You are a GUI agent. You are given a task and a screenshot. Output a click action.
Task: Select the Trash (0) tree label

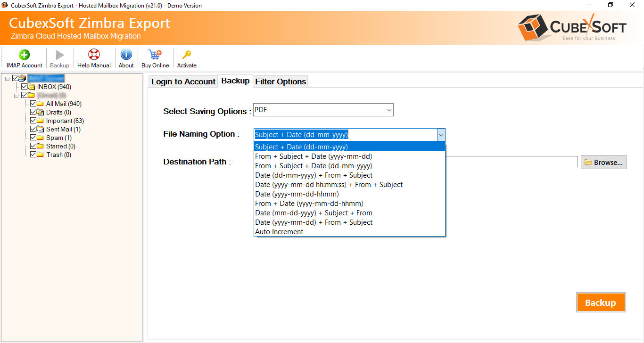(x=58, y=155)
